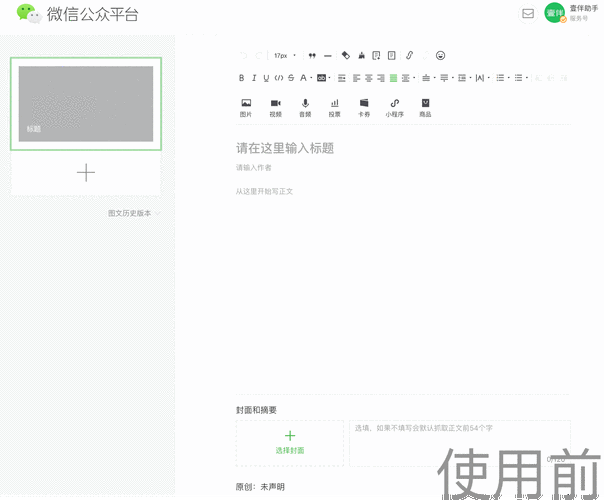Activate the format painter brush

[x=361, y=56]
